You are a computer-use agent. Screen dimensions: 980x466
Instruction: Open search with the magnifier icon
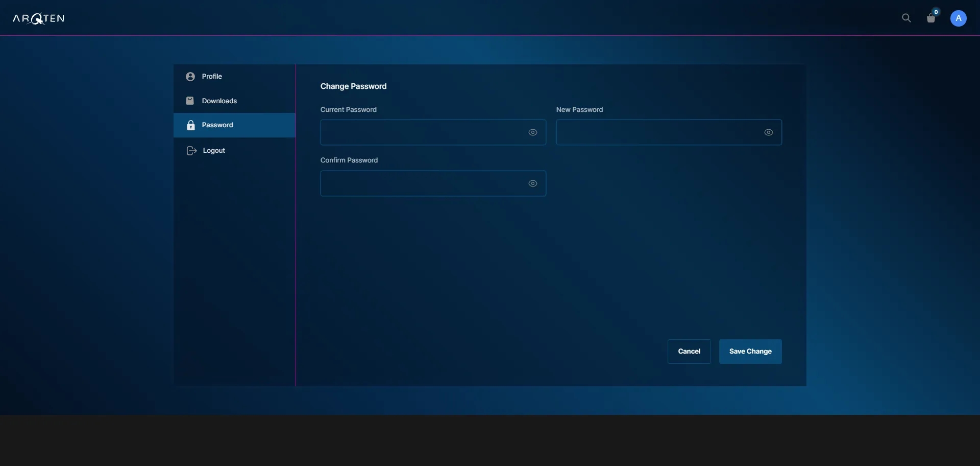coord(906,18)
